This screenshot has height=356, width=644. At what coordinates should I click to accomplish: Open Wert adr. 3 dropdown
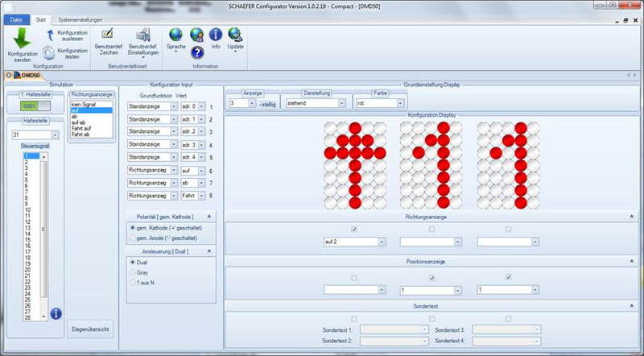(202, 145)
